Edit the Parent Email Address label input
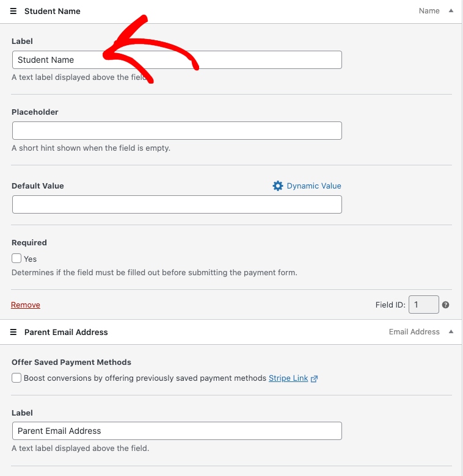The height and width of the screenshot is (476, 463). point(177,431)
